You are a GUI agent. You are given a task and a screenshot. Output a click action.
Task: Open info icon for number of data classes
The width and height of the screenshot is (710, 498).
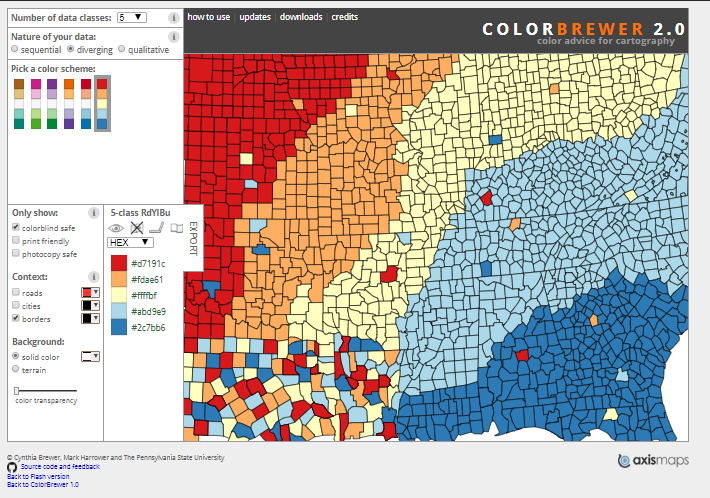point(173,18)
